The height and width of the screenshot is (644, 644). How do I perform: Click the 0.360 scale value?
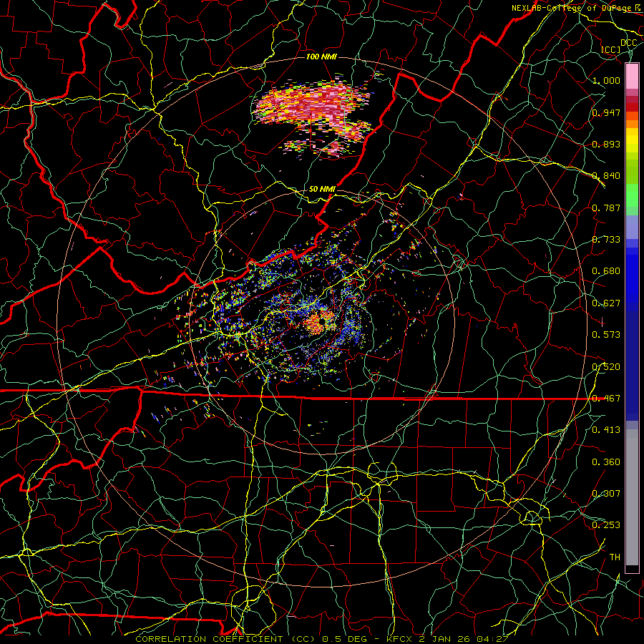606,462
